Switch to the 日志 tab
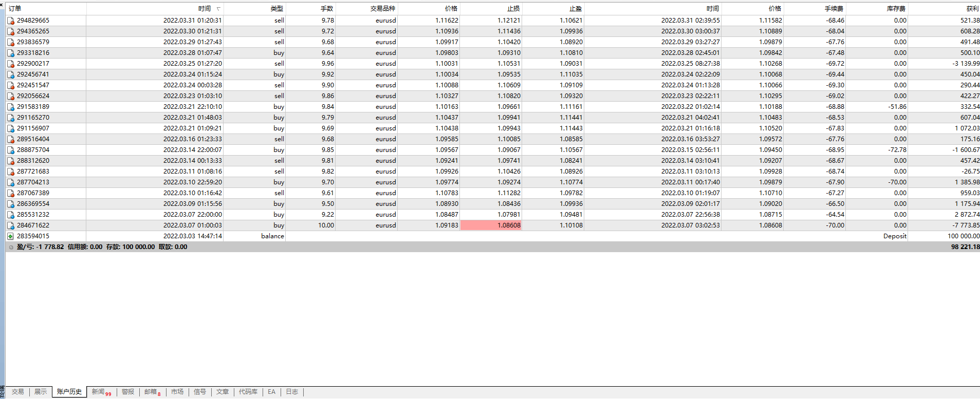Viewport: 980px width, 399px height. [292, 392]
